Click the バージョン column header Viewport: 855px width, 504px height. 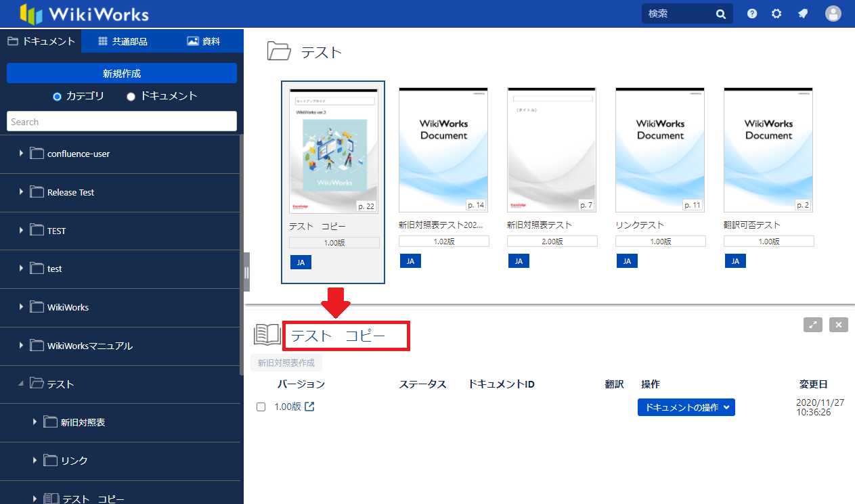pos(301,384)
